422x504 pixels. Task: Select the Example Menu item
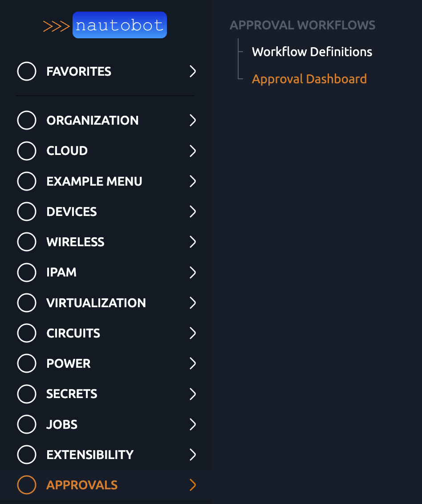(x=94, y=181)
